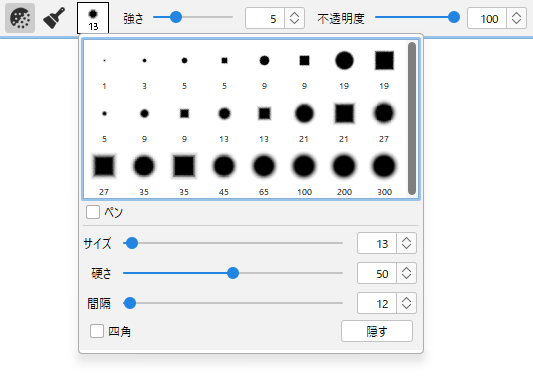Click the brush preset list scrollbar
The image size is (533, 382).
(412, 118)
